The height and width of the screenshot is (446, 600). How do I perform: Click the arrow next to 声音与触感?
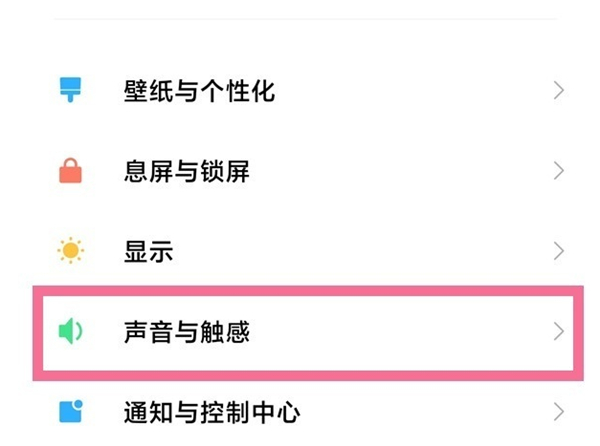[559, 331]
